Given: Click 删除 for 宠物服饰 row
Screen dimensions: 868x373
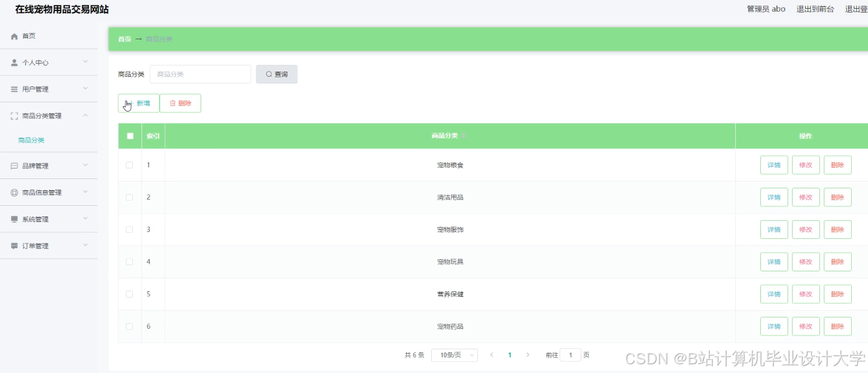Looking at the screenshot, I should [x=837, y=230].
